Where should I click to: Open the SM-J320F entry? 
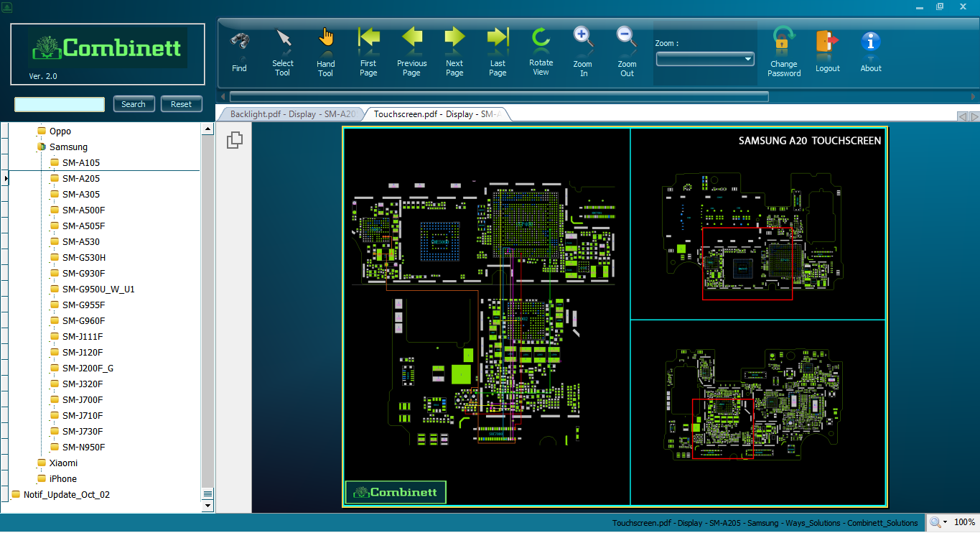click(x=83, y=384)
